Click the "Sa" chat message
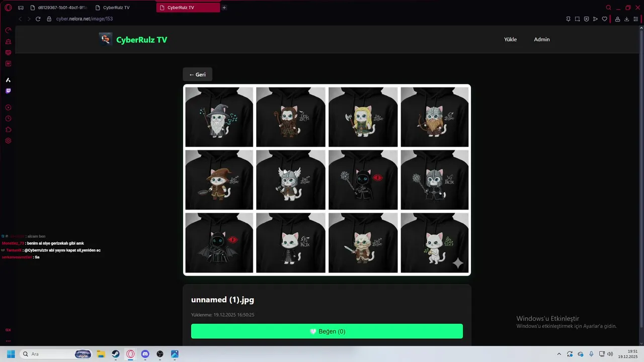 pyautogui.click(x=37, y=257)
